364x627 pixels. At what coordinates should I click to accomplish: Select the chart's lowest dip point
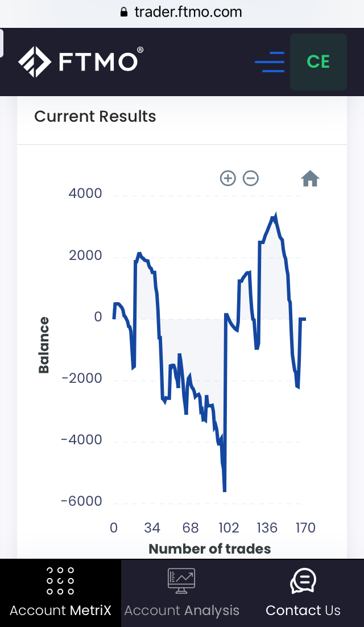225,490
